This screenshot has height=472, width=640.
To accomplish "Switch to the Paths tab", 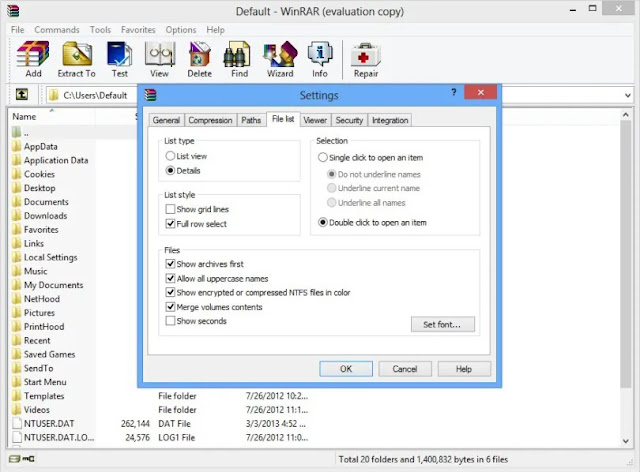I will [251, 120].
